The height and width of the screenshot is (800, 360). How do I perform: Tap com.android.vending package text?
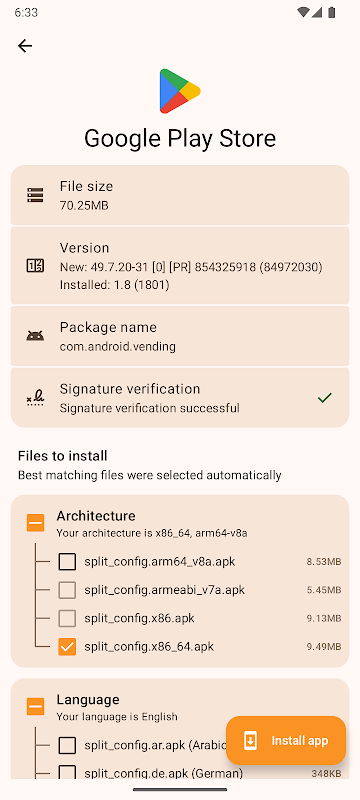click(118, 347)
